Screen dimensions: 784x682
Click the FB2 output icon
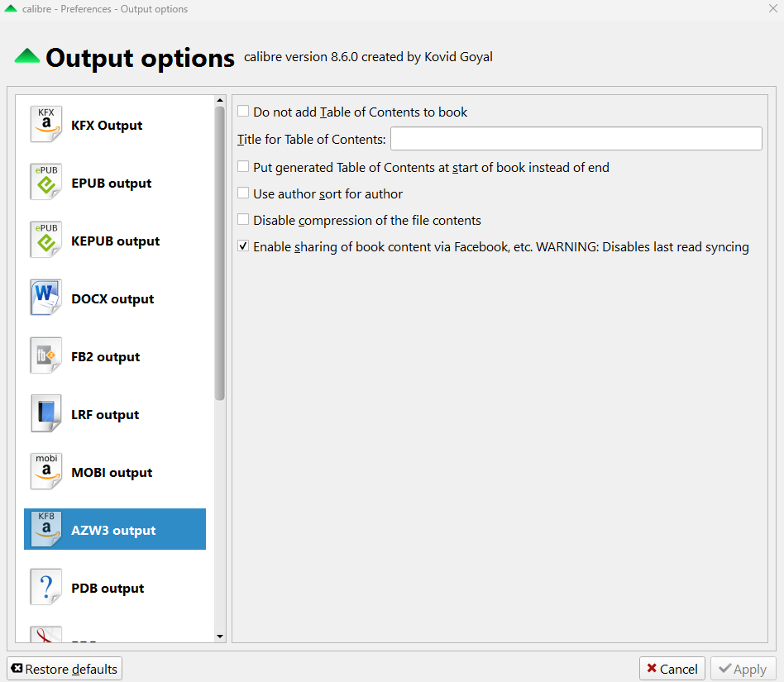tap(46, 356)
